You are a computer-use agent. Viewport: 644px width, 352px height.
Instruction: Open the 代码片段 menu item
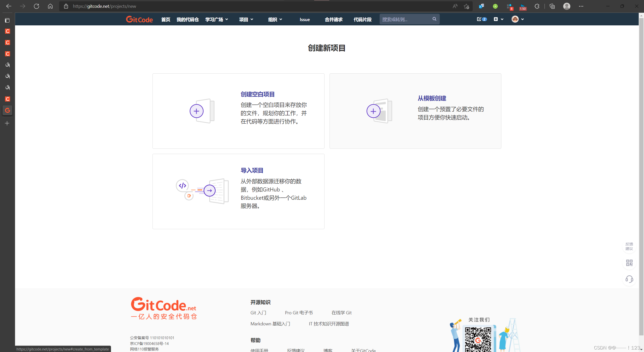[x=362, y=19]
